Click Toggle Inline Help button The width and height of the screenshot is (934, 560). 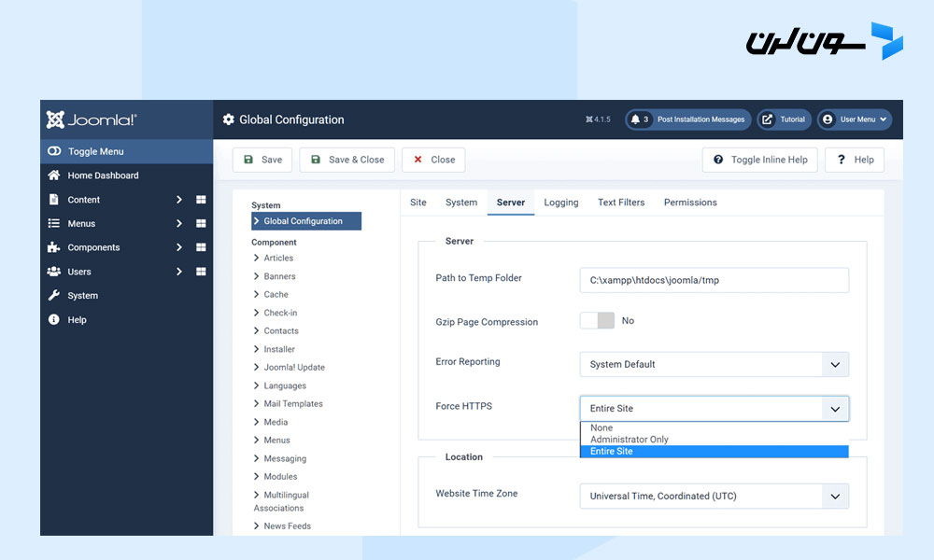pyautogui.click(x=760, y=160)
